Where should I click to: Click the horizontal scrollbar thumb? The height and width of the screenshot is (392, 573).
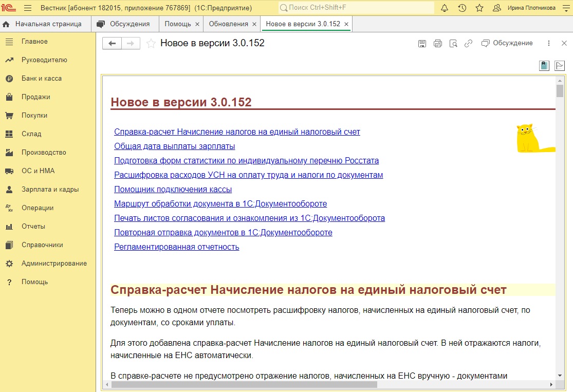click(244, 384)
